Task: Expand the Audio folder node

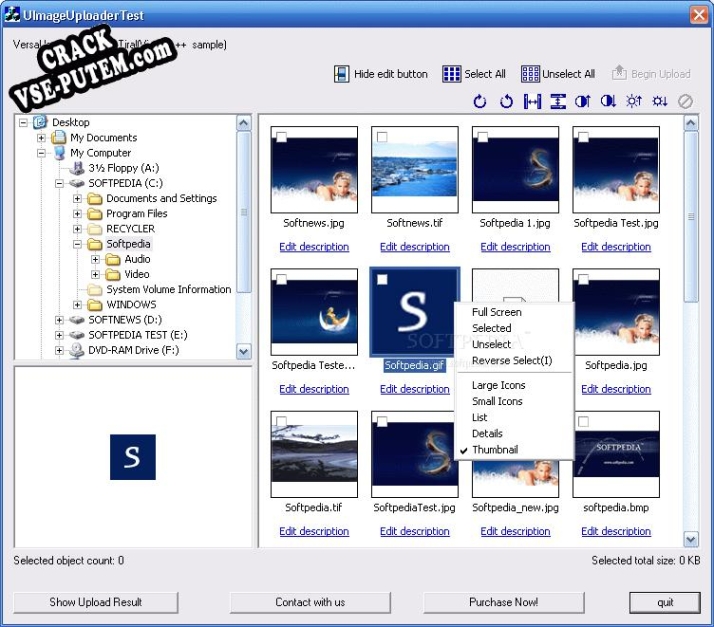Action: pos(95,260)
